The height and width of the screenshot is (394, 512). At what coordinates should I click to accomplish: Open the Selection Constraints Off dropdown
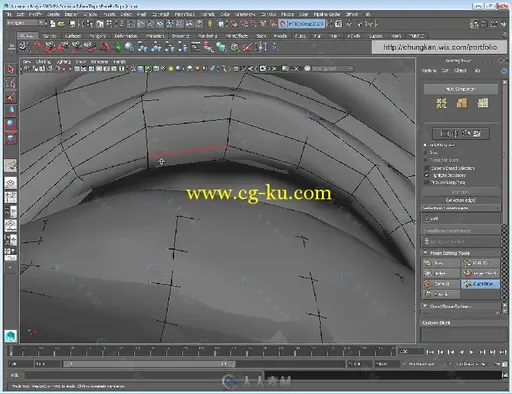(x=461, y=219)
